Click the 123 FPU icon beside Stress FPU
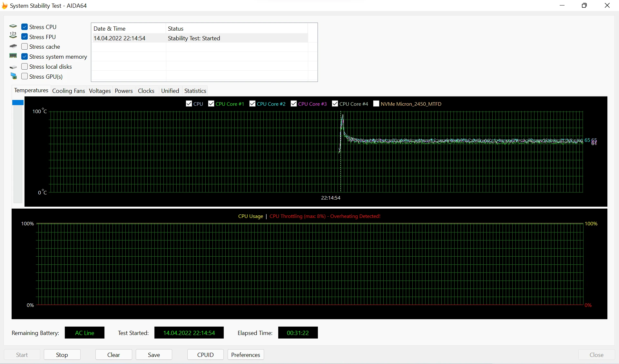The width and height of the screenshot is (619, 364). point(13,35)
